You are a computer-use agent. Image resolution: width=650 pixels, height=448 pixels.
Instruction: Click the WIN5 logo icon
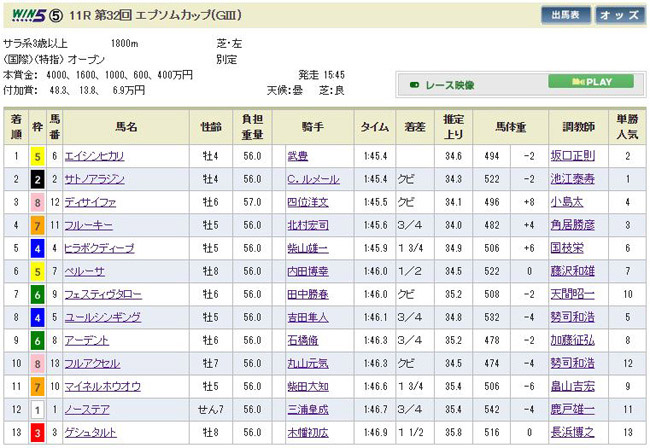25,15
